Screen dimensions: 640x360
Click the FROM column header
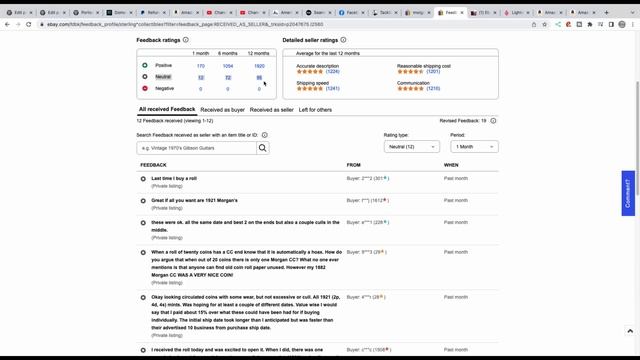click(353, 165)
